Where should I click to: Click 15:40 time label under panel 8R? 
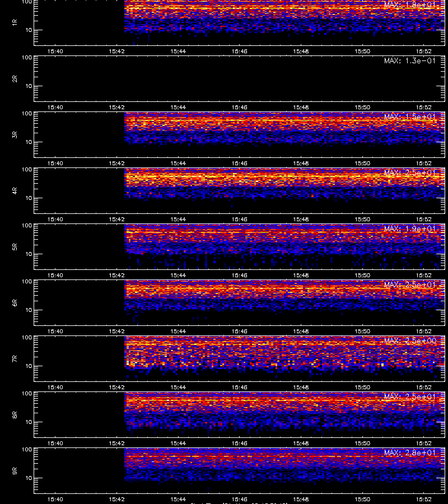(55, 444)
